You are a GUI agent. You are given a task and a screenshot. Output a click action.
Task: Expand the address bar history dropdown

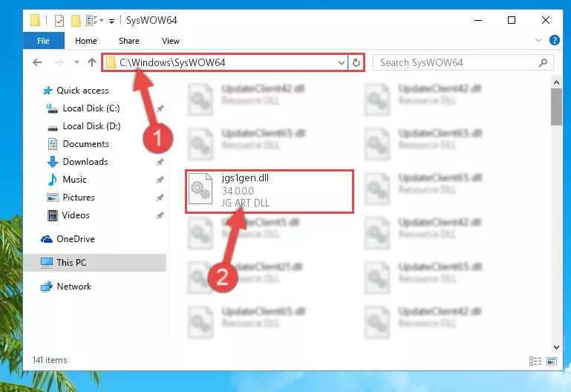342,63
